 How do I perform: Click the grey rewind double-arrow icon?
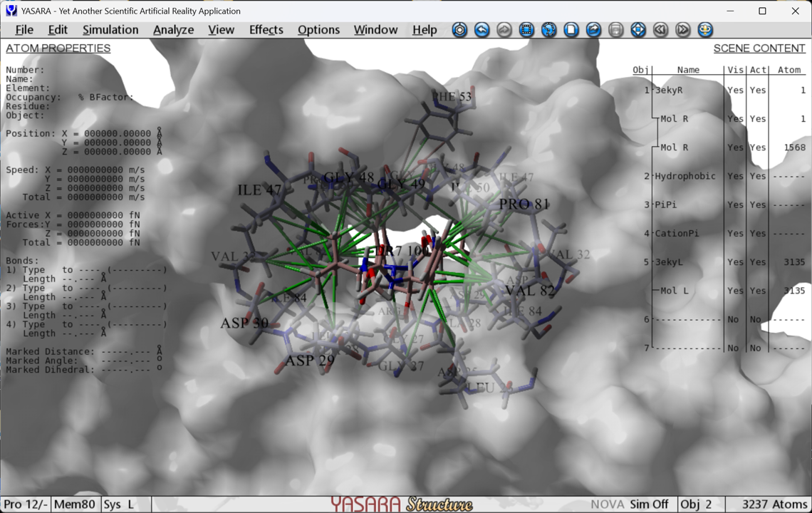click(660, 29)
